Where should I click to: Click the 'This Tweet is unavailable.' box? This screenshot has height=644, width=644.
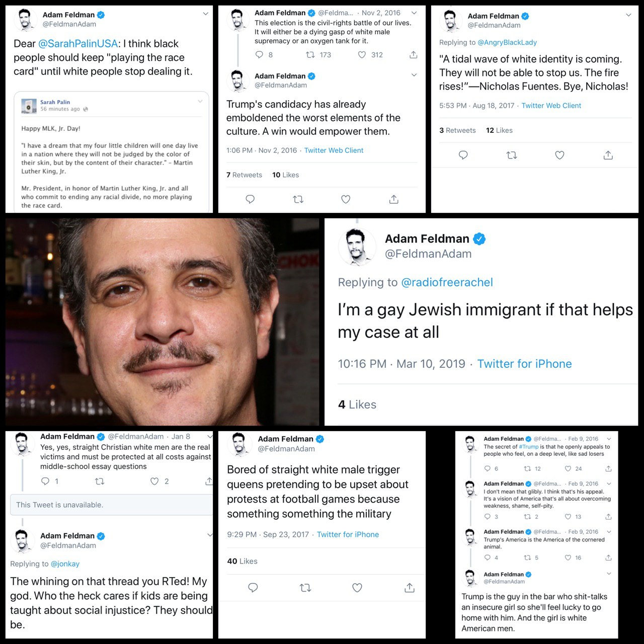112,505
